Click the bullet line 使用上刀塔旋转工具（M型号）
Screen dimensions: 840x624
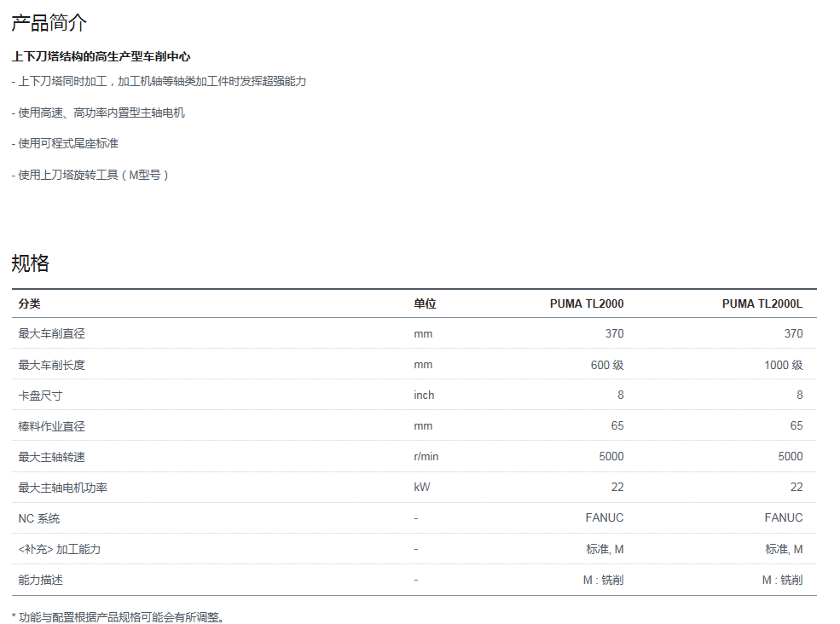90,175
